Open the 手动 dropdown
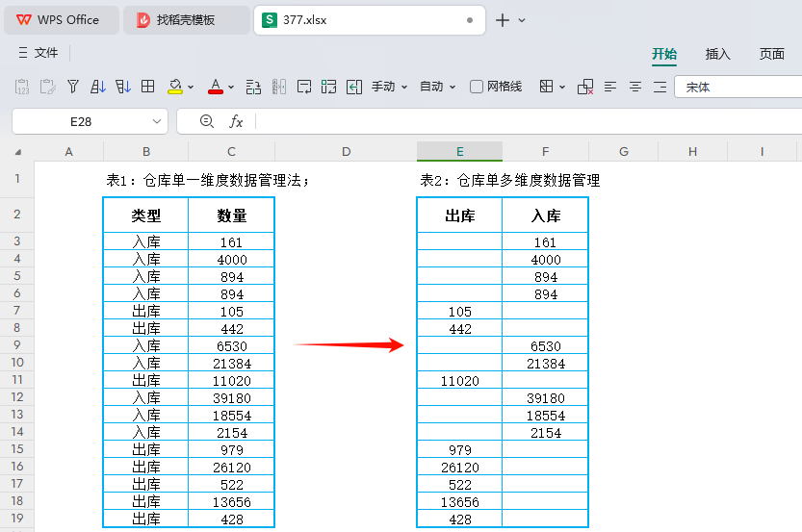Screen dimensions: 802x532 tap(389, 87)
